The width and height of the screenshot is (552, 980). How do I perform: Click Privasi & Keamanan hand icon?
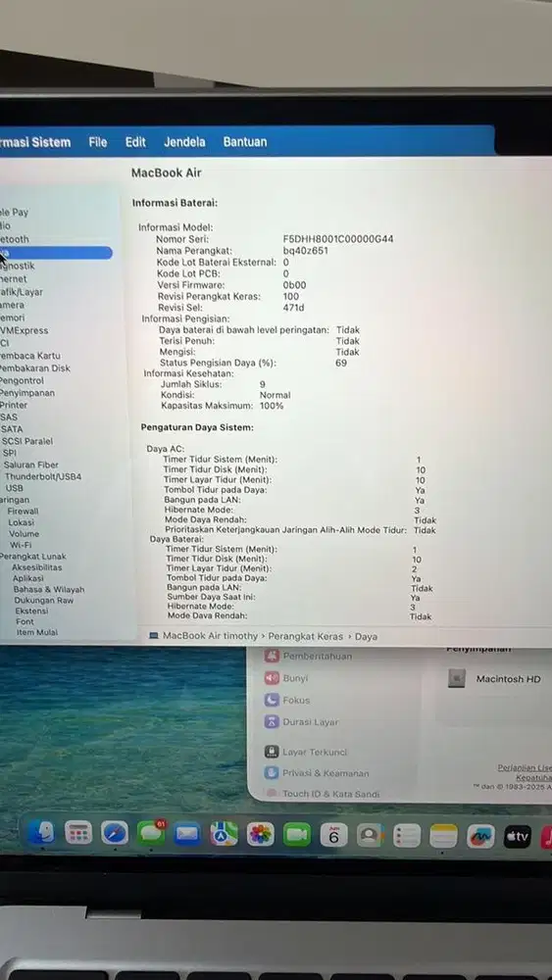tap(272, 773)
